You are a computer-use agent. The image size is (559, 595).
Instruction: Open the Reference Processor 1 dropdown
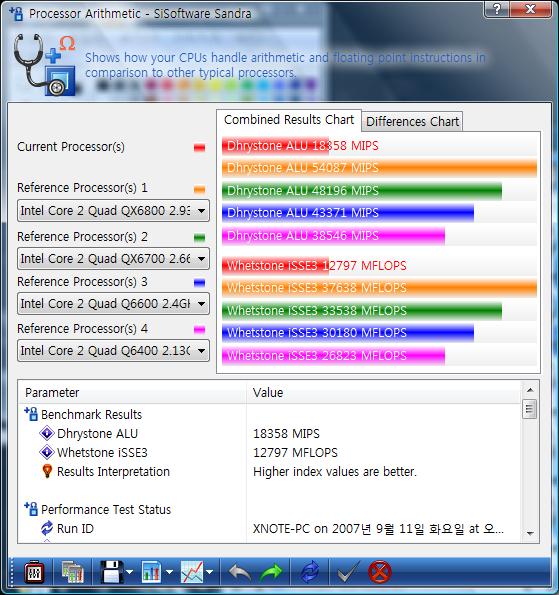(x=113, y=210)
